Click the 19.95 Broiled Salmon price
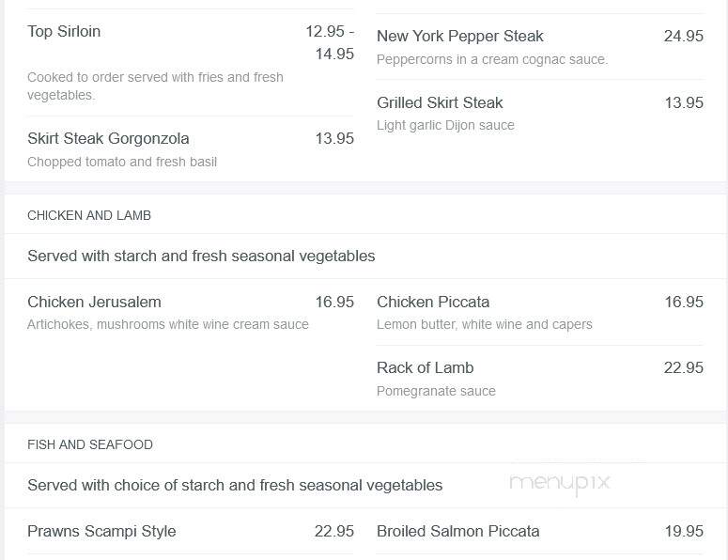Image resolution: width=728 pixels, height=560 pixels. click(x=684, y=531)
